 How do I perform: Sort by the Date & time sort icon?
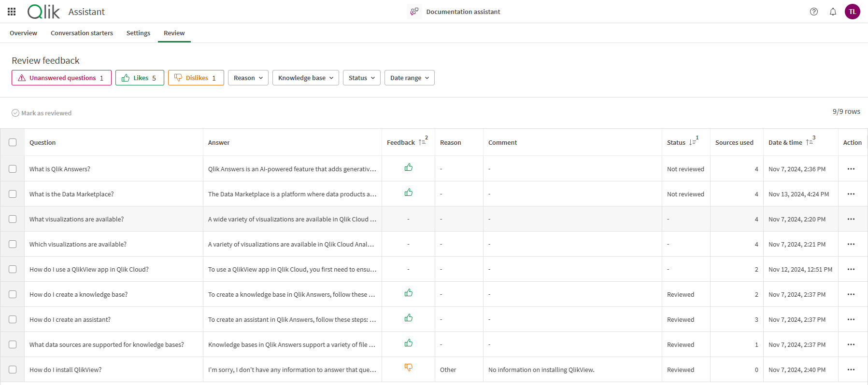810,142
